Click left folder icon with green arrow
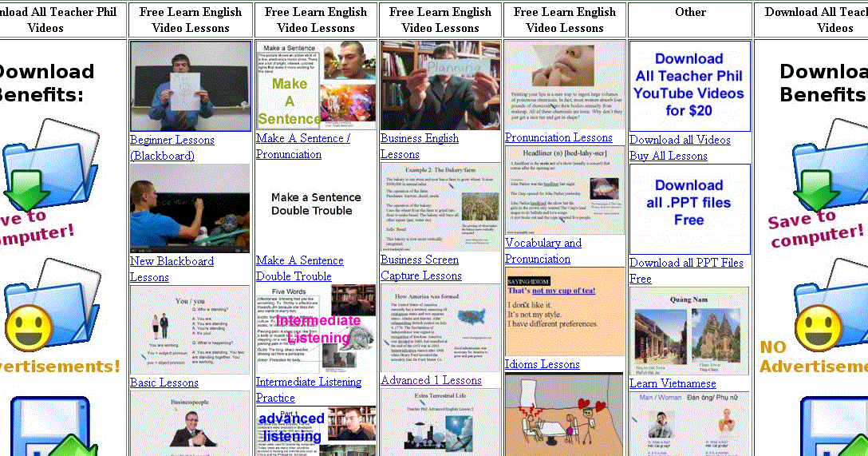The height and width of the screenshot is (456, 868). (x=51, y=165)
